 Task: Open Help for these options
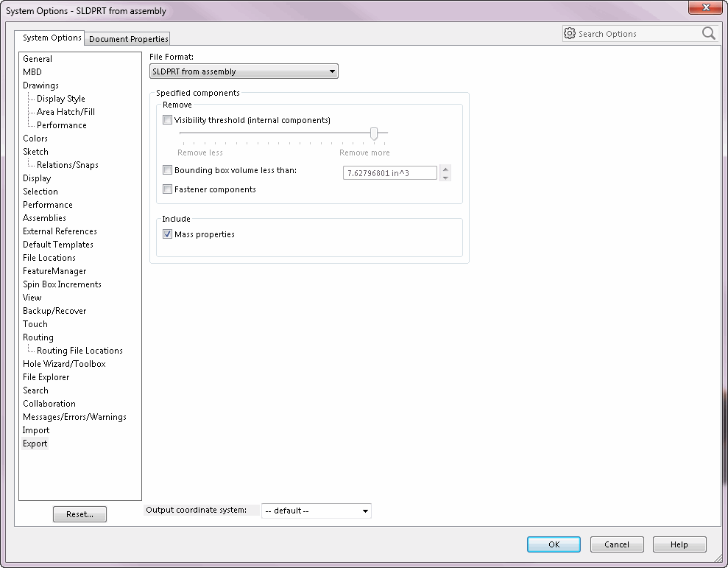click(x=679, y=544)
